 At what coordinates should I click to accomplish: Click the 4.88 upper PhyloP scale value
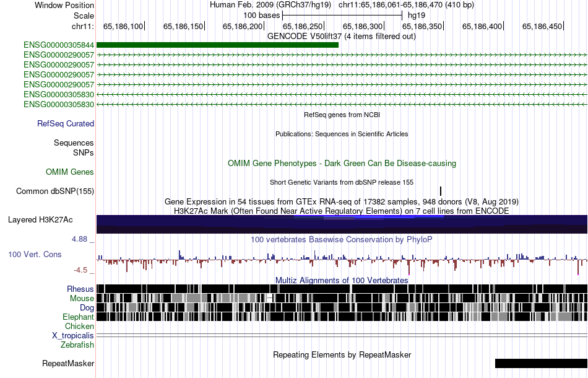[79, 239]
